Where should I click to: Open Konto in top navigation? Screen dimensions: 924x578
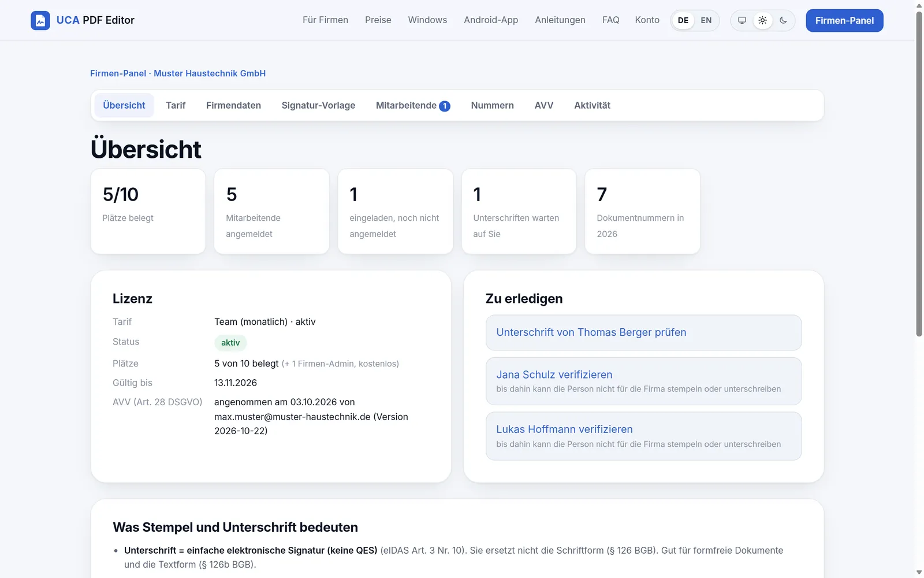(647, 20)
